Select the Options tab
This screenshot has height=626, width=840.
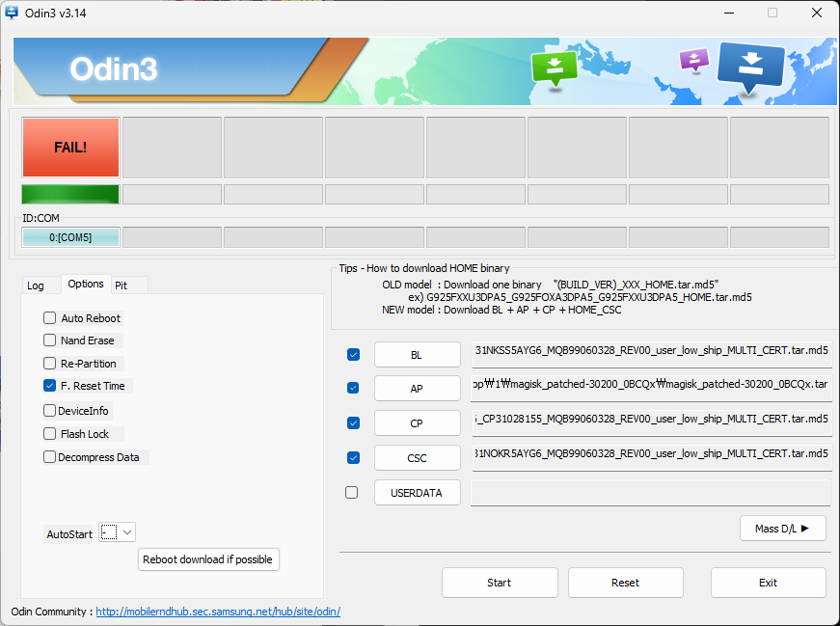coord(86,284)
